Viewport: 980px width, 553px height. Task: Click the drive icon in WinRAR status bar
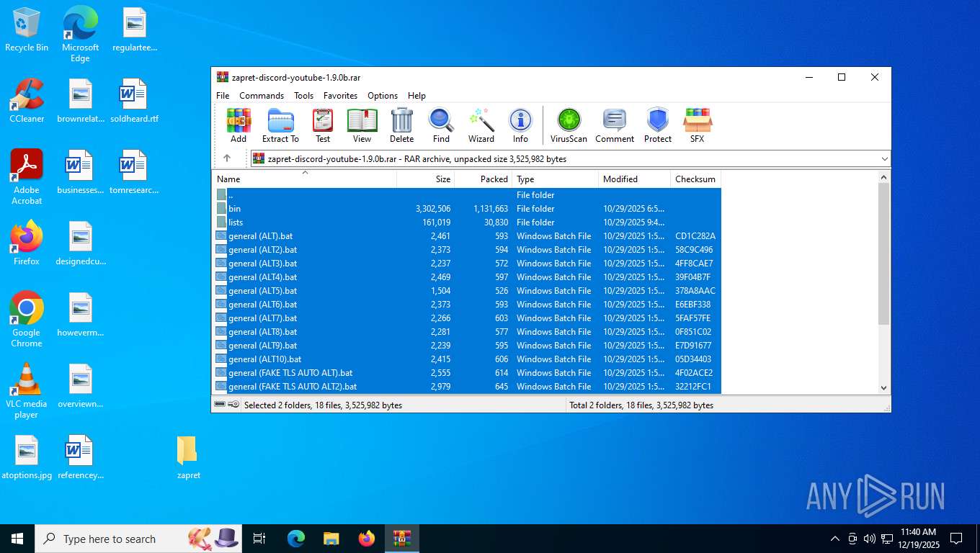(x=220, y=405)
